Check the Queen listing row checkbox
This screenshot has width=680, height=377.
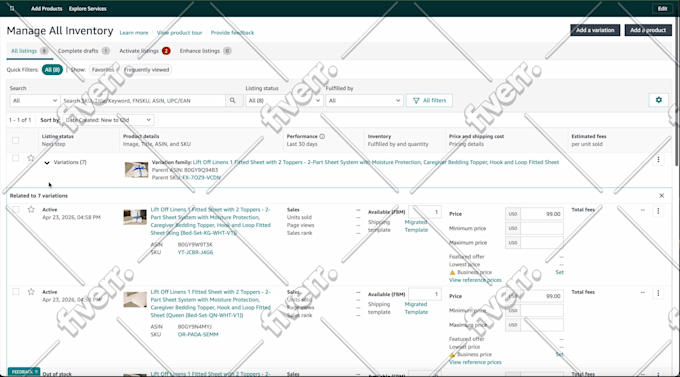coord(16,292)
